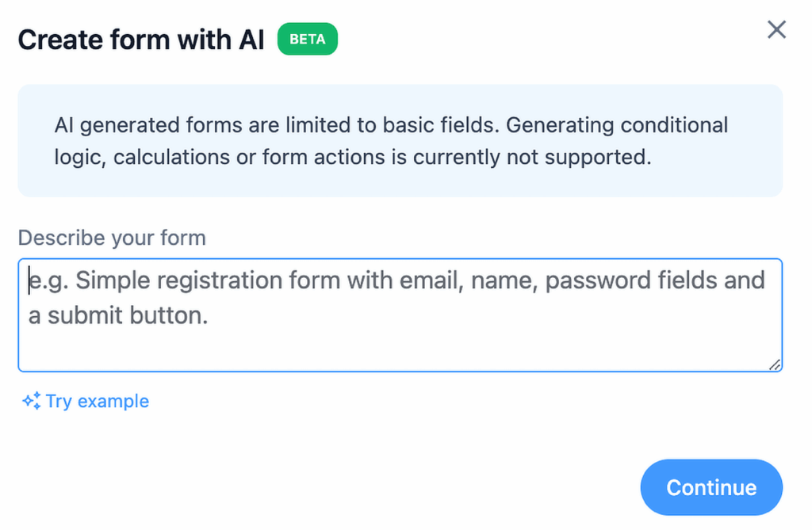Image resolution: width=812 pixels, height=530 pixels.
Task: Click Continue to generate the form
Action: [710, 487]
